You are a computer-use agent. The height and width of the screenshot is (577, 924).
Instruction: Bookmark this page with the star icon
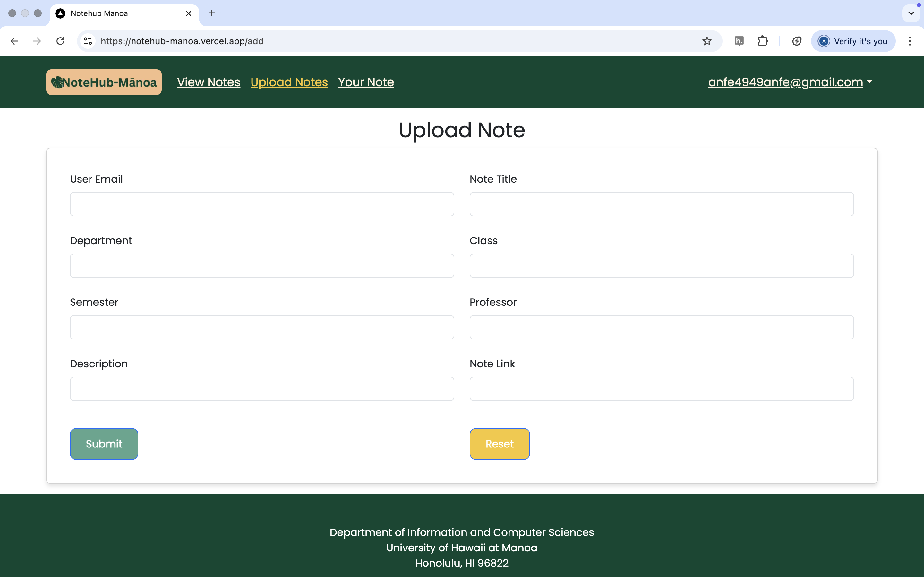[707, 41]
